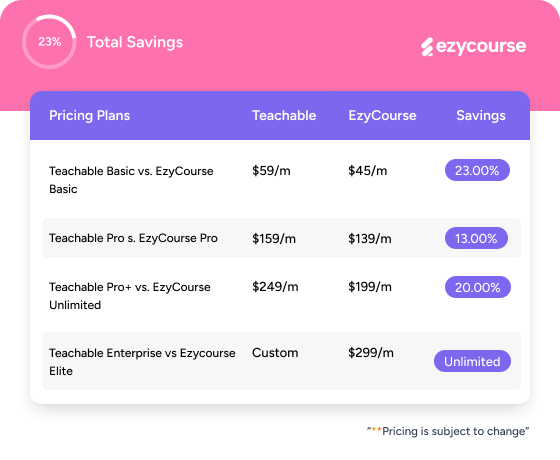Click the Unlimited savings badge
Image resolution: width=560 pixels, height=460 pixels.
(472, 361)
